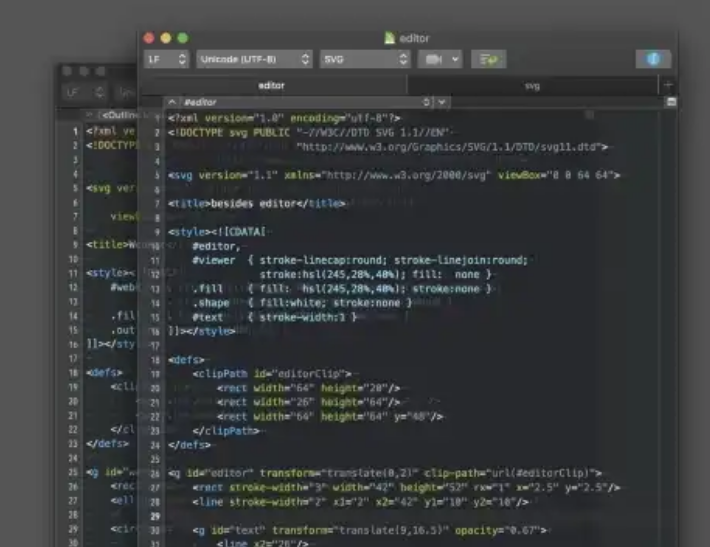Image resolution: width=710 pixels, height=547 pixels.
Task: Open the SVG syntax style dropdown
Action: (365, 59)
